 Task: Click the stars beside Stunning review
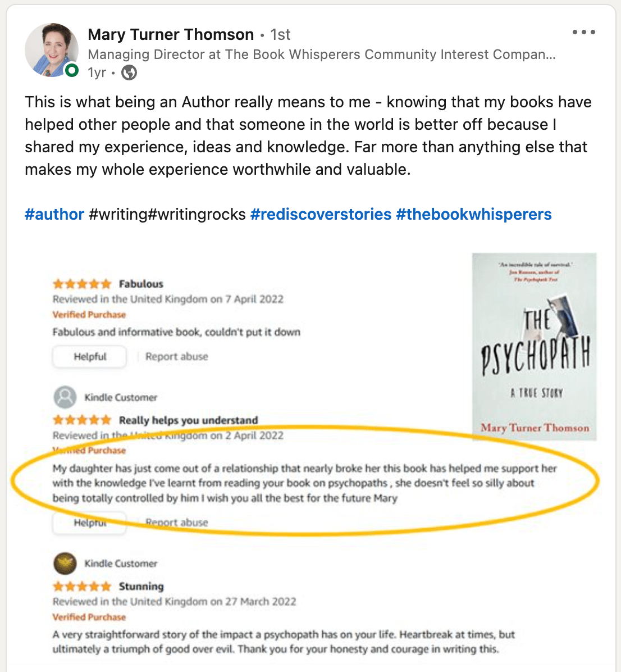tap(82, 587)
